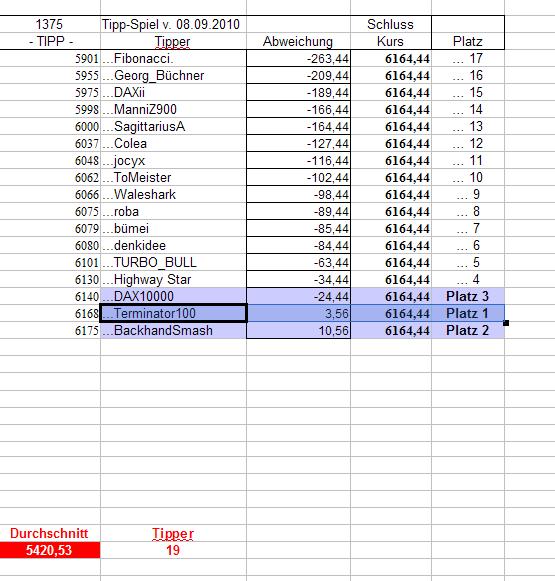Select the '...Highway Star' cell

[173, 280]
